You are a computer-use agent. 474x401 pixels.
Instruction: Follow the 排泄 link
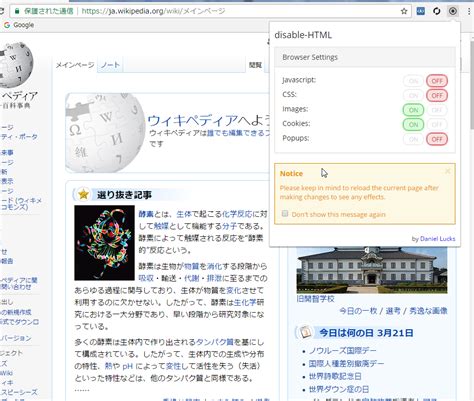tap(214, 278)
